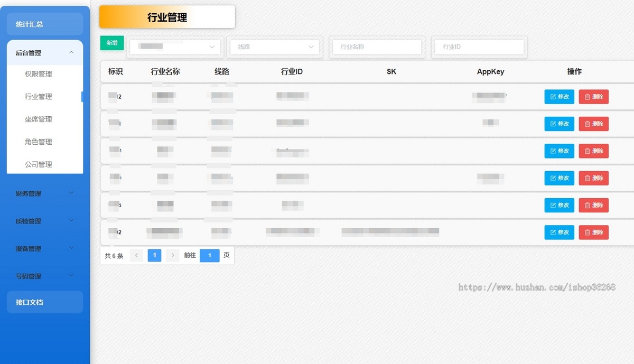634x364 pixels.
Task: Click the 行业名称 column header
Action: tap(165, 72)
